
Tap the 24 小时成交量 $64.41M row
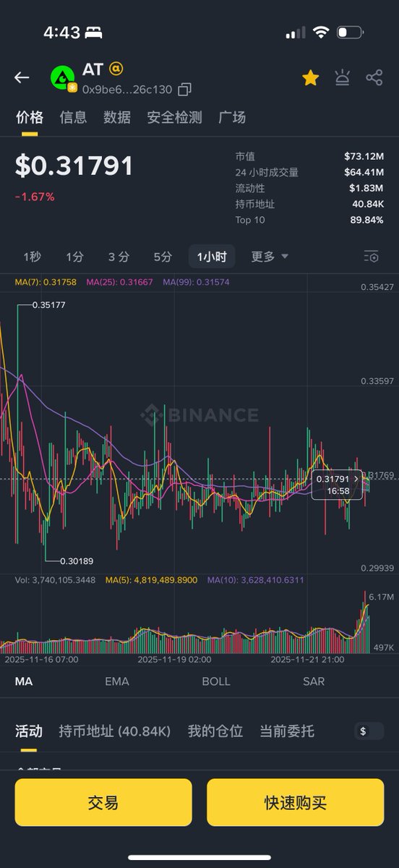point(309,172)
